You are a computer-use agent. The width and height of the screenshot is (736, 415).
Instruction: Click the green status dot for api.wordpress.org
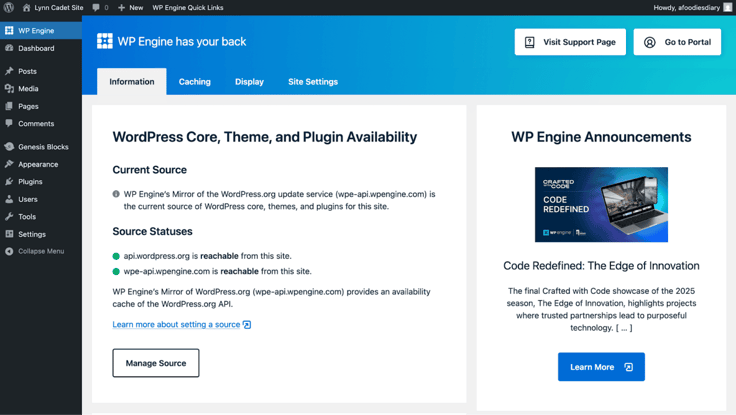pos(116,256)
